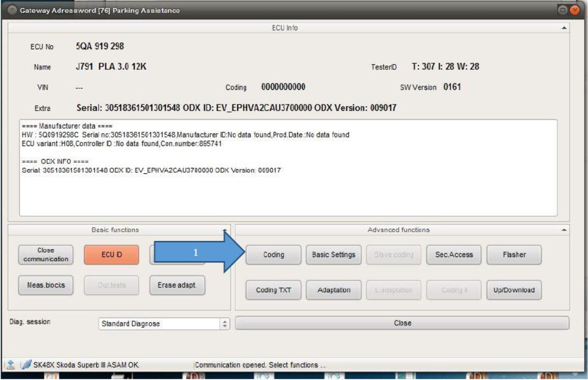The image size is (588, 380).
Task: Open Up/Download function
Action: (514, 290)
